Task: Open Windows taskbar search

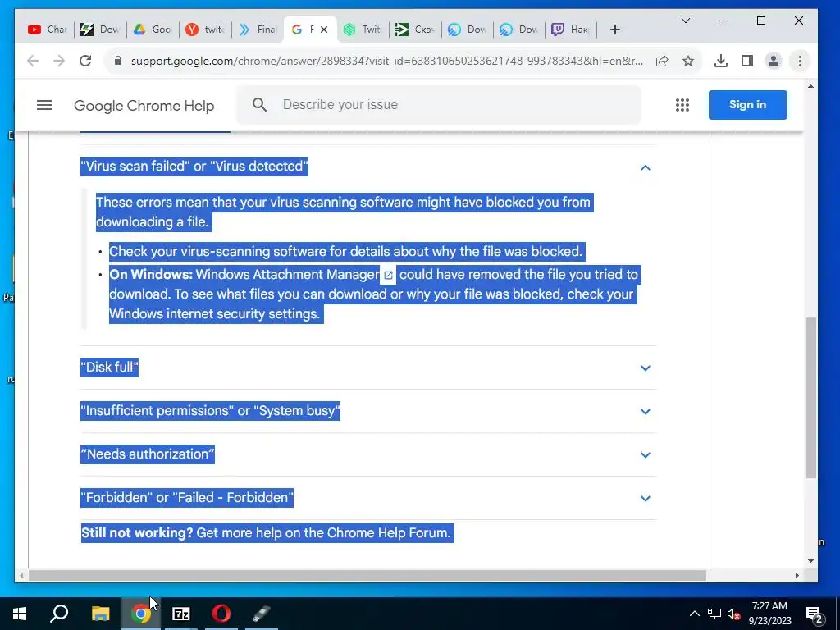Action: (59, 614)
